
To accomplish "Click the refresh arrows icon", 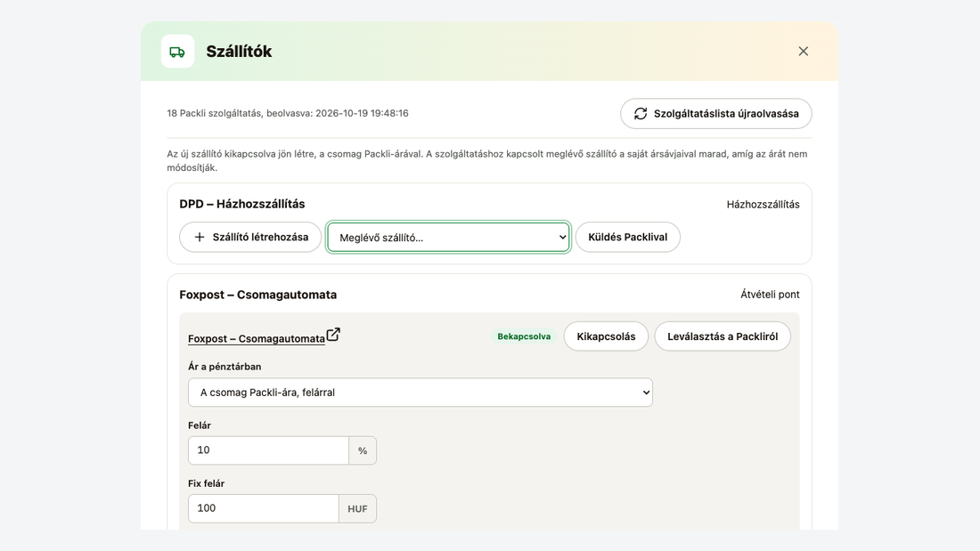I will tap(640, 114).
